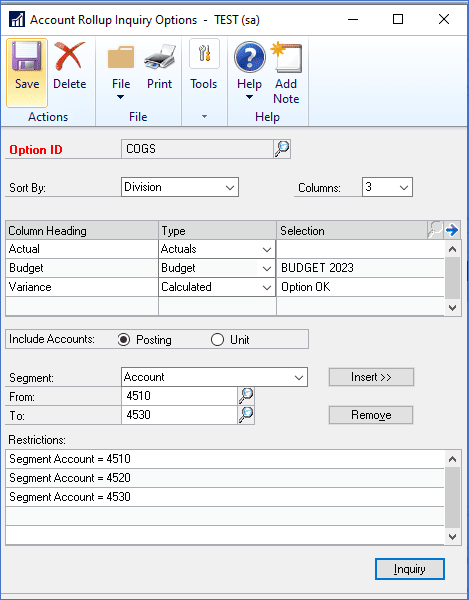Image resolution: width=469 pixels, height=600 pixels.
Task: Click down arrow of Restrictions scrollbar
Action: click(453, 536)
